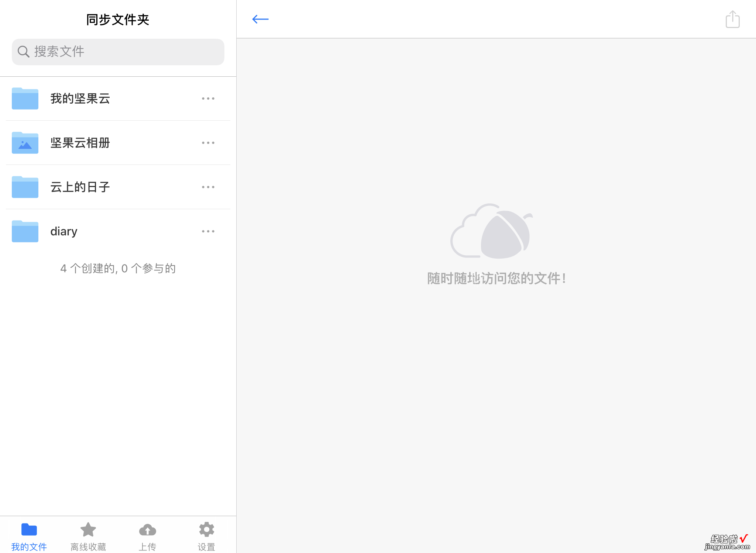Go back using the blue arrow
This screenshot has height=553, width=756.
pos(260,19)
